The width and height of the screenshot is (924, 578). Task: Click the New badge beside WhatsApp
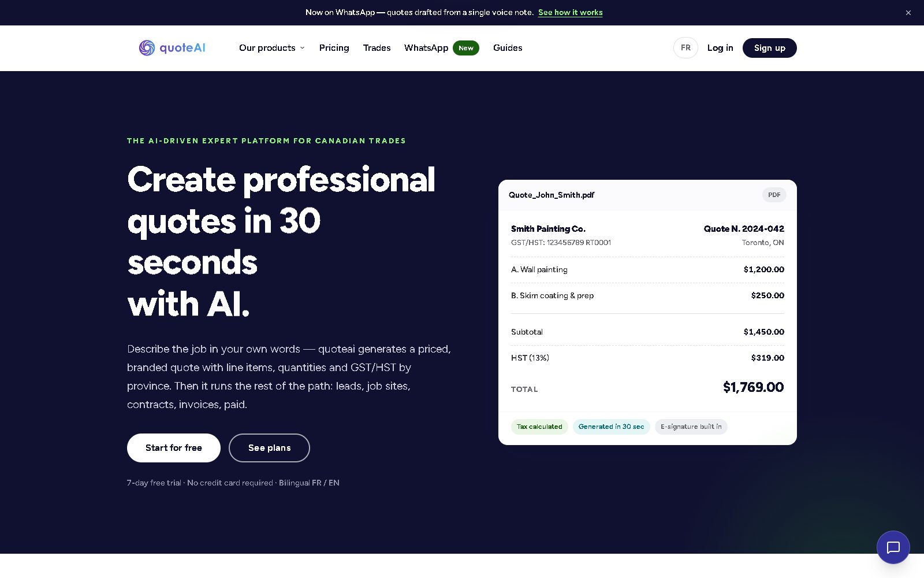coord(466,48)
